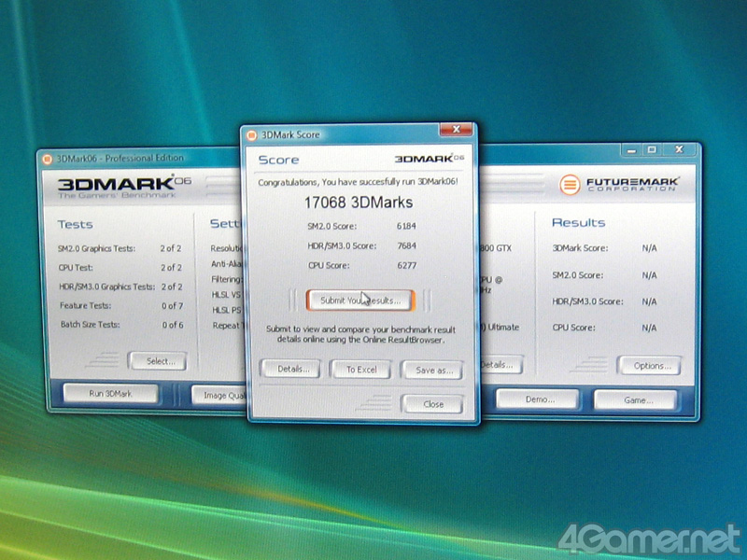Click Save as button in Score dialog
The height and width of the screenshot is (560, 747).
431,370
